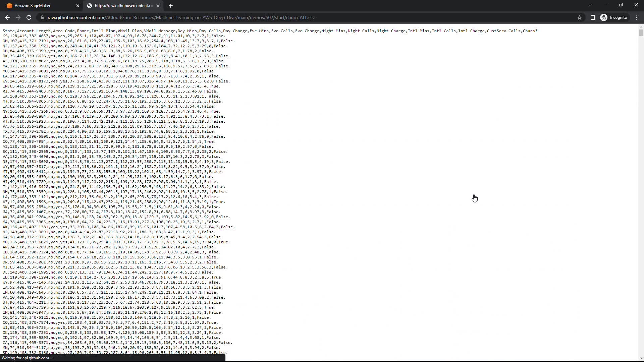Screen dimensions: 644x362
Task: Minimize the browser window
Action: [605, 5]
